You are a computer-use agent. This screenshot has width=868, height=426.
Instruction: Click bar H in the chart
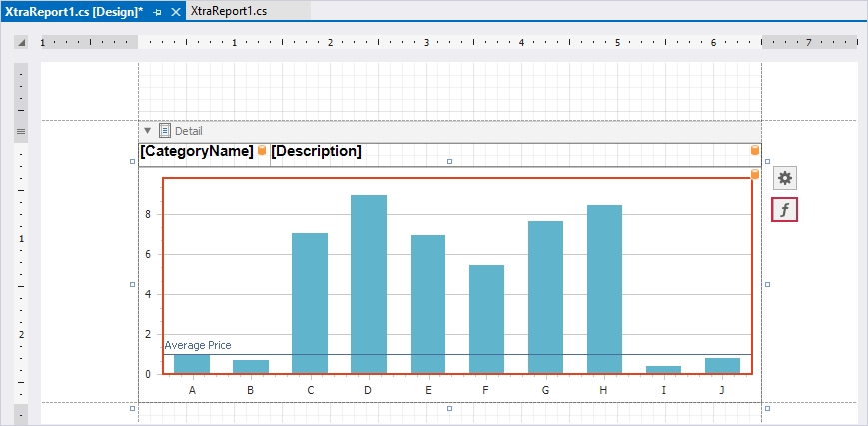604,289
